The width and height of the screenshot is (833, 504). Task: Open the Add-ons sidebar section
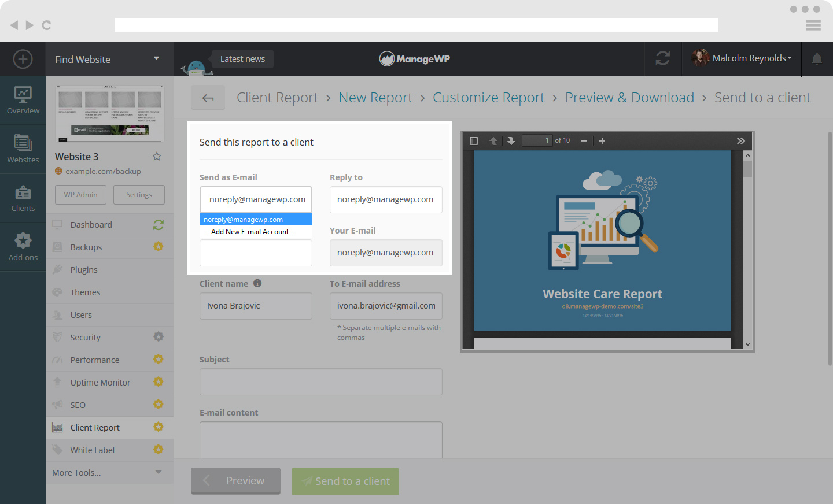23,247
